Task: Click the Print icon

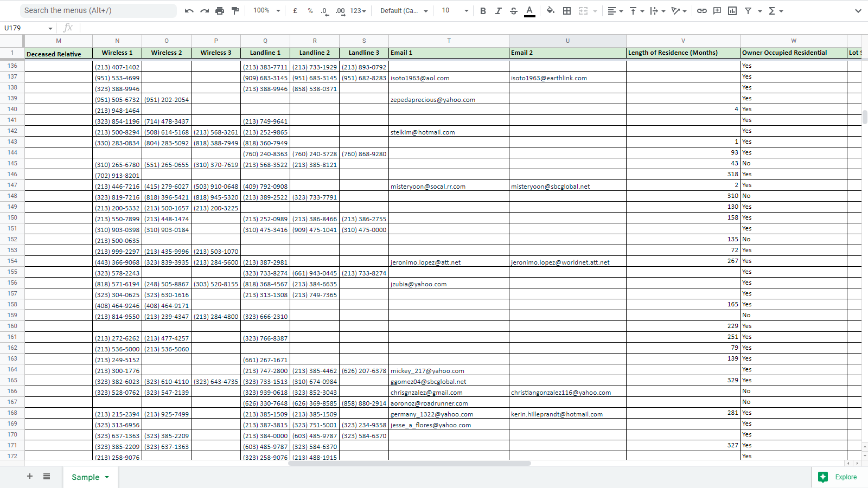Action: pos(220,11)
